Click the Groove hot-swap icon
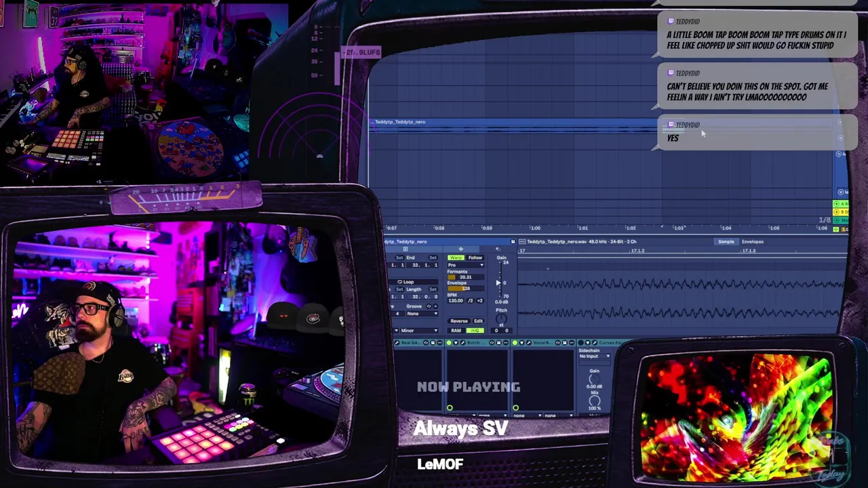This screenshot has height=488, width=868. (429, 306)
